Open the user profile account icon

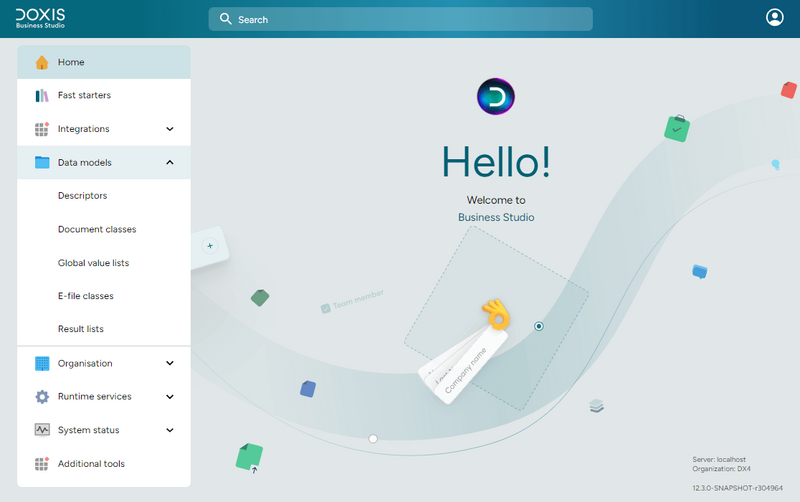tap(775, 18)
